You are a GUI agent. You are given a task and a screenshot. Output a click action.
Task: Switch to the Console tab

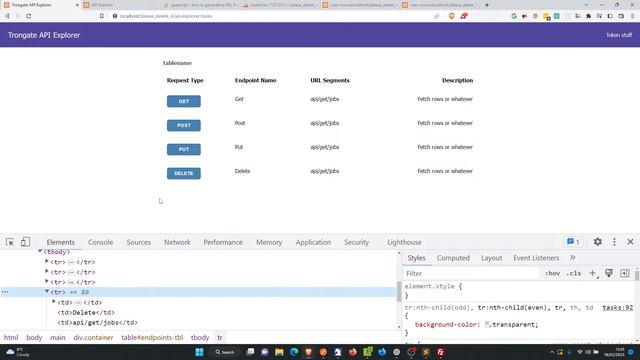click(x=100, y=242)
